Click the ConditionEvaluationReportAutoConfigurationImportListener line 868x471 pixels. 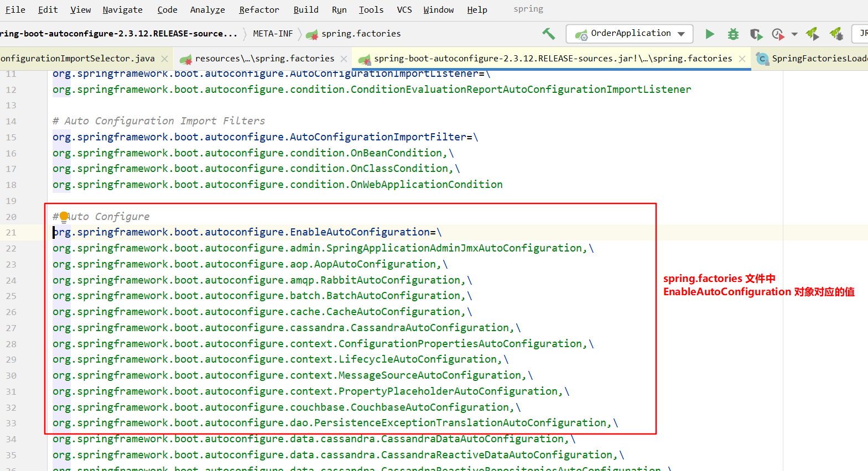372,90
